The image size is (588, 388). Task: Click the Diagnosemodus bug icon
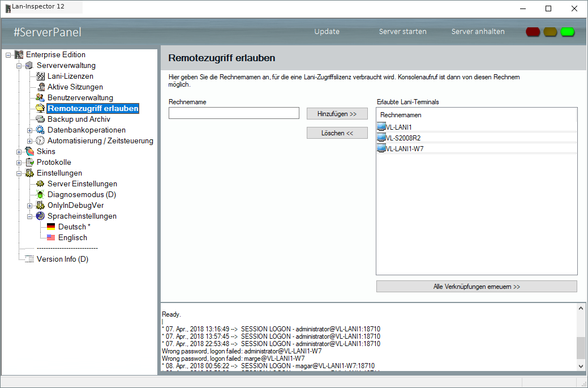[40, 195]
